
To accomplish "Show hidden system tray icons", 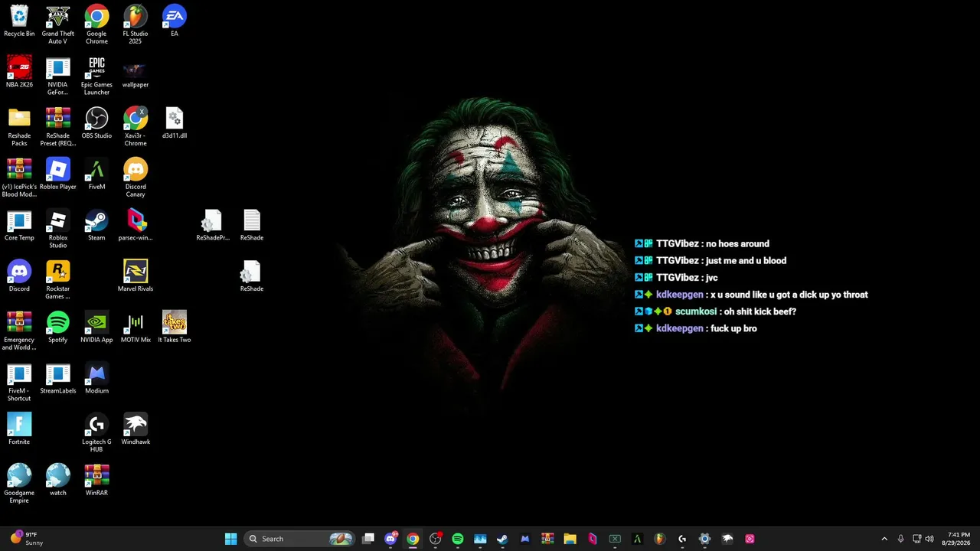I will (x=884, y=539).
